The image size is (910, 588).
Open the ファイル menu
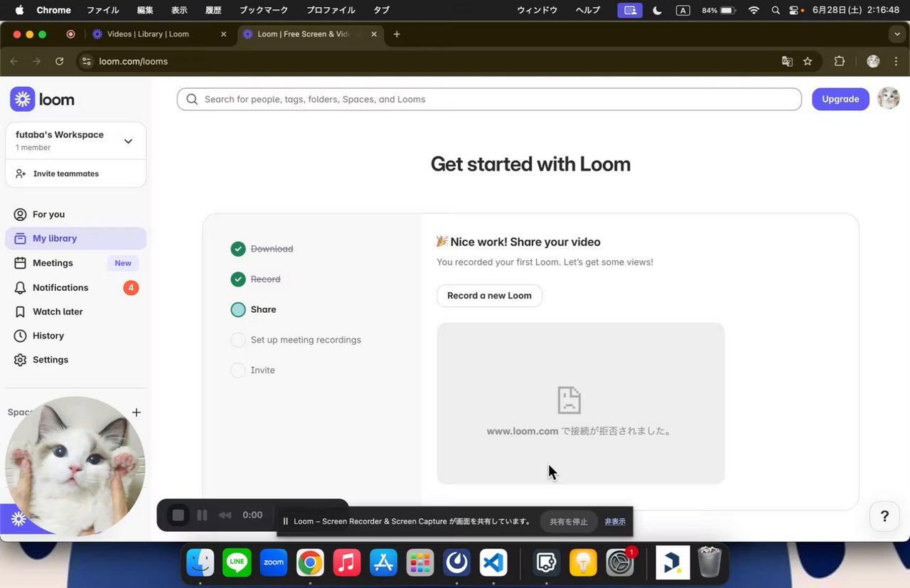point(103,10)
